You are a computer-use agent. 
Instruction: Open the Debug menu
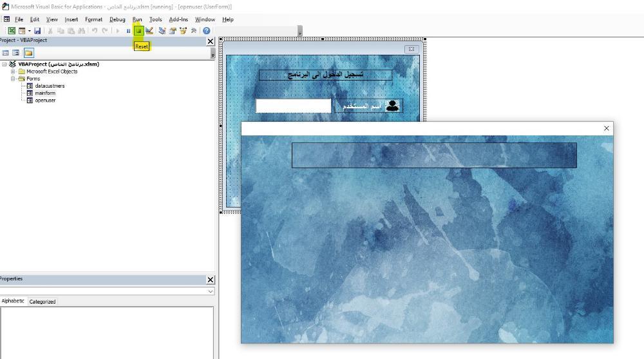point(117,19)
